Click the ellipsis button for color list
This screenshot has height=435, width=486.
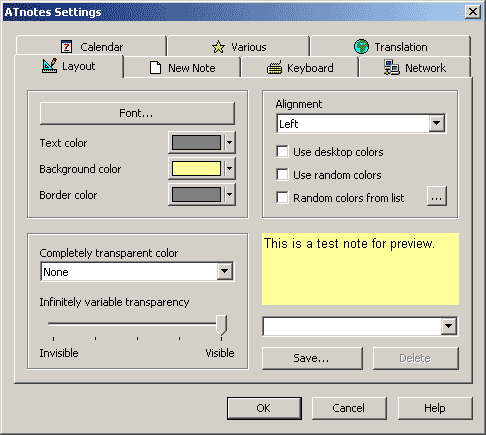pos(437,196)
